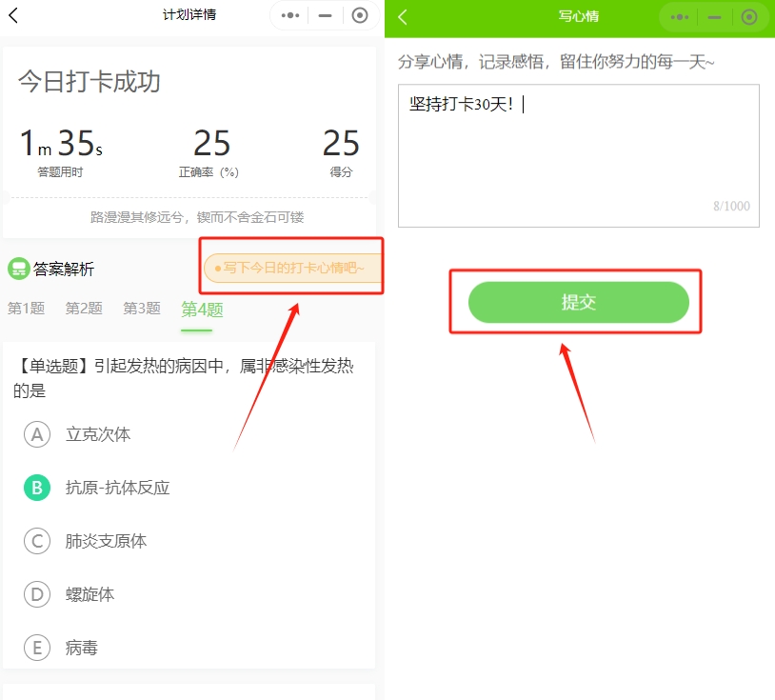Pick option D 螺旋体
Screen dimensions: 775x700
tap(37, 594)
